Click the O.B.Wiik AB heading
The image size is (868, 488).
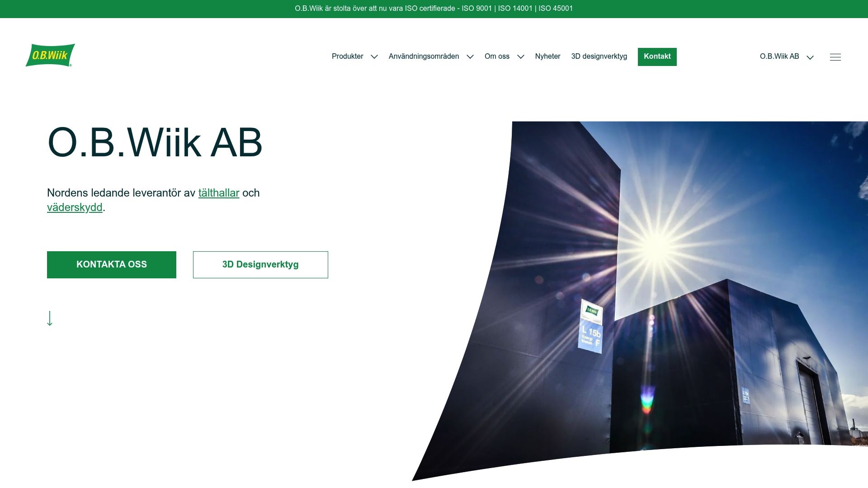tap(155, 143)
